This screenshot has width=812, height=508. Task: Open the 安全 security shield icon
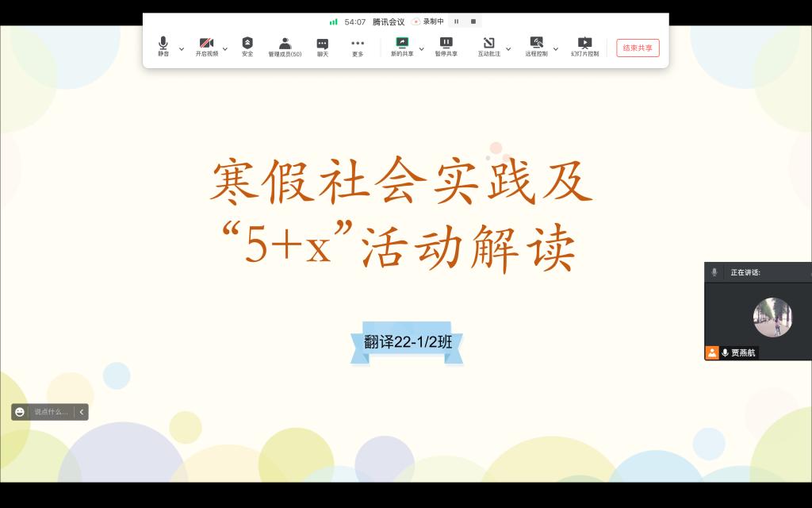247,46
